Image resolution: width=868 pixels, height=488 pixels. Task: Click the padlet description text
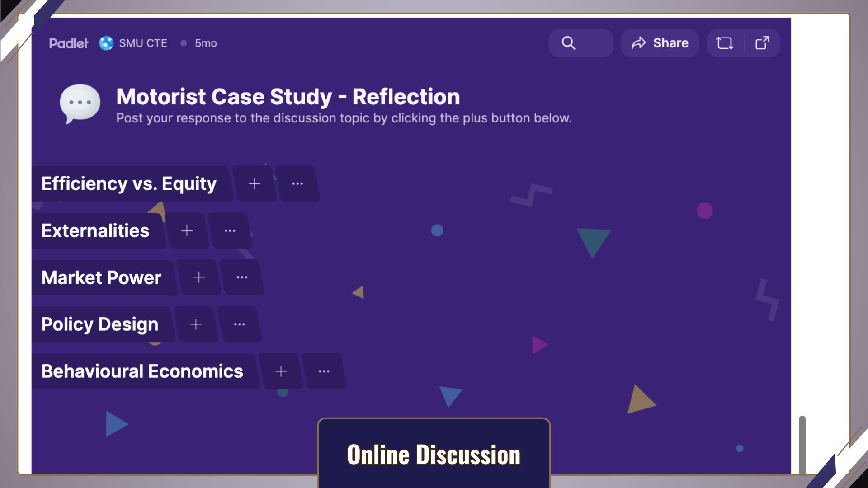[344, 118]
